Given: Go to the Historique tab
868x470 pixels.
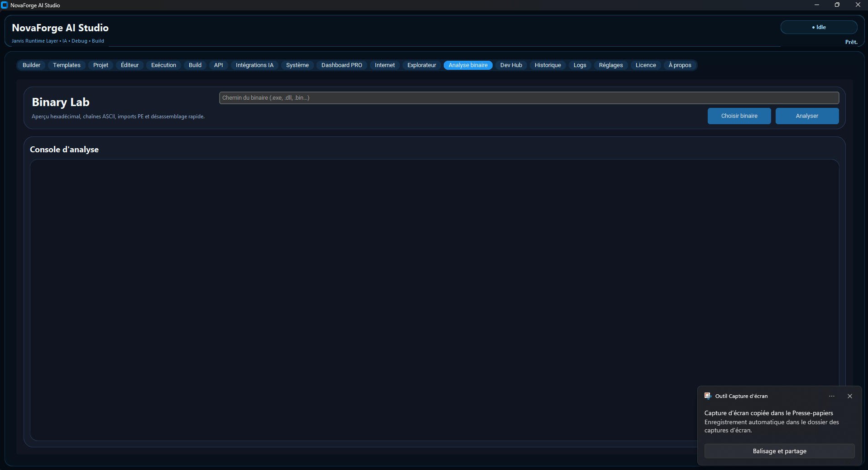Looking at the screenshot, I should [x=548, y=65].
